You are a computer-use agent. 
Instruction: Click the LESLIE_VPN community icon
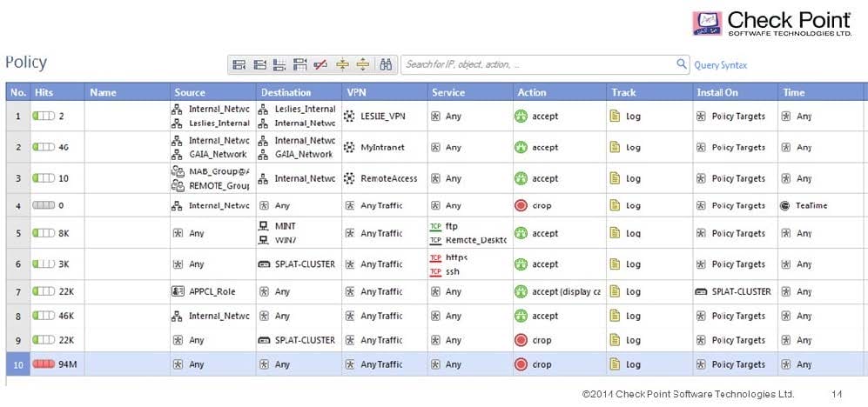pos(349,117)
